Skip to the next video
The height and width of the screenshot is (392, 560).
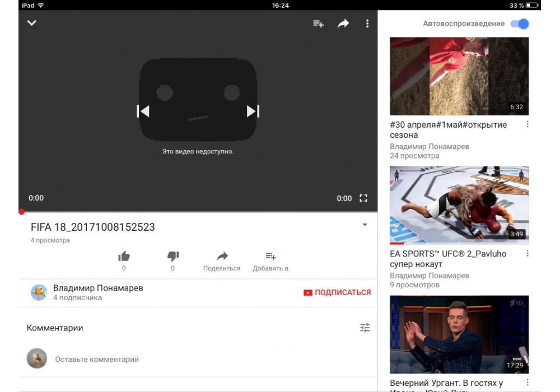(x=253, y=111)
